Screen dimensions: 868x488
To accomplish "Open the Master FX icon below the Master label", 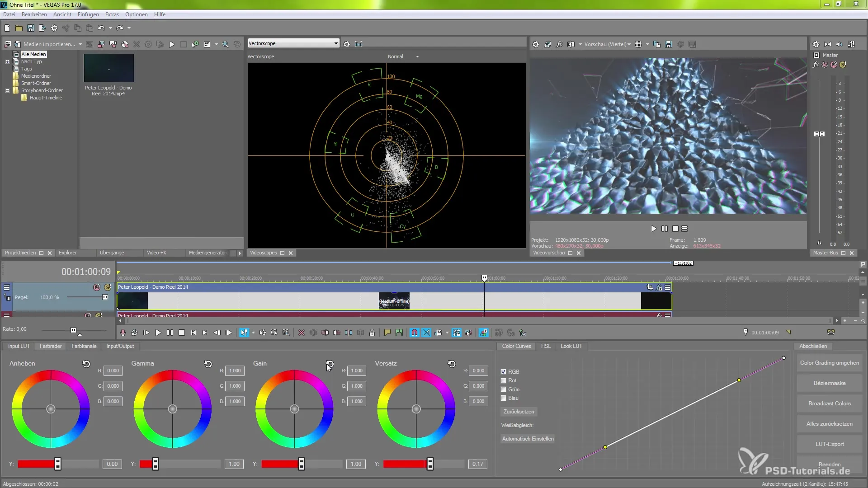I will click(816, 65).
